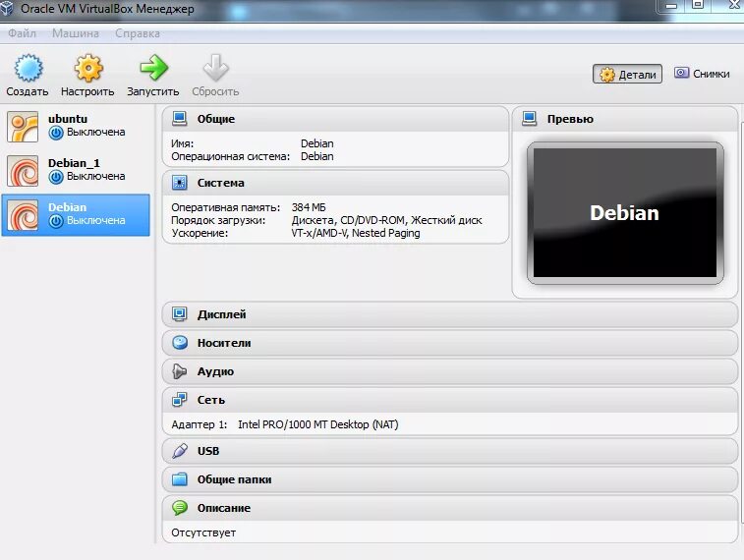Click Выключена status text under ubuntu

click(x=96, y=132)
